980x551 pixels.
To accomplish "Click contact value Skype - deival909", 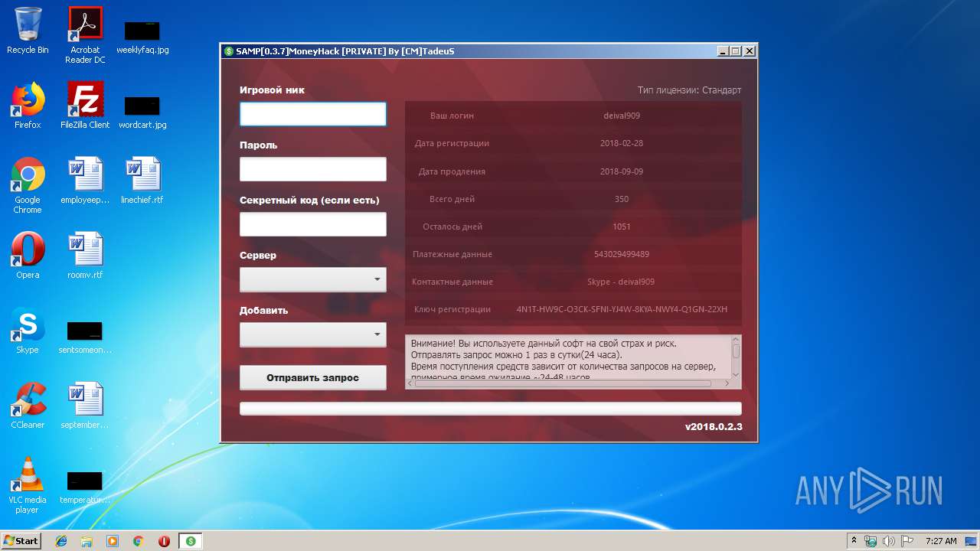I will [622, 282].
